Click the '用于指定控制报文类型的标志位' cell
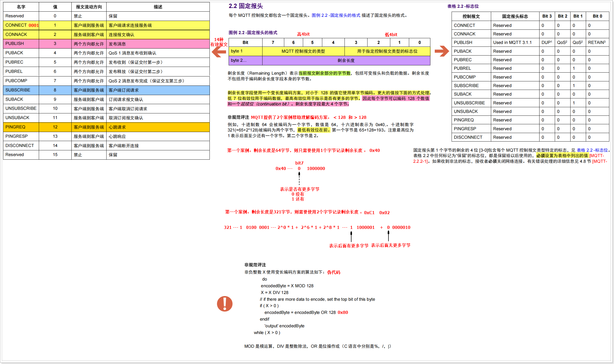Viewport: 614px width, 364px height. click(x=387, y=51)
